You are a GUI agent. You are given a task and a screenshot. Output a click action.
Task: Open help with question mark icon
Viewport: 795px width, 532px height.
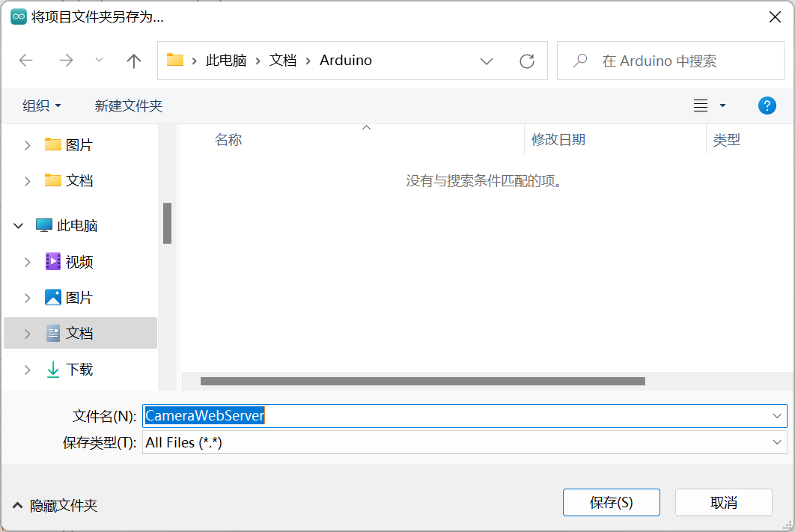(x=767, y=106)
